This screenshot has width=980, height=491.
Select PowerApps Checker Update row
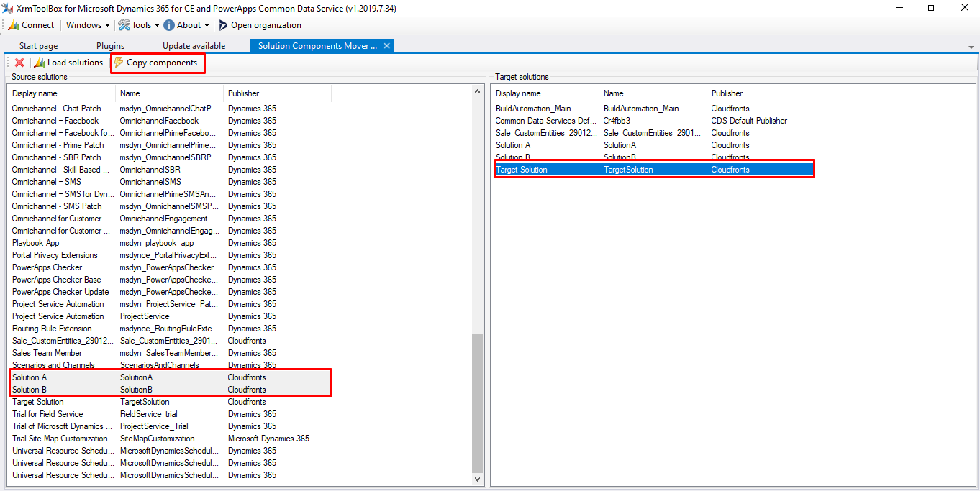tap(169, 292)
